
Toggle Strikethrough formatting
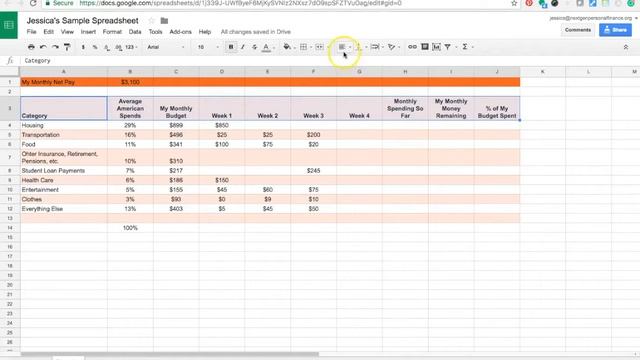point(254,47)
